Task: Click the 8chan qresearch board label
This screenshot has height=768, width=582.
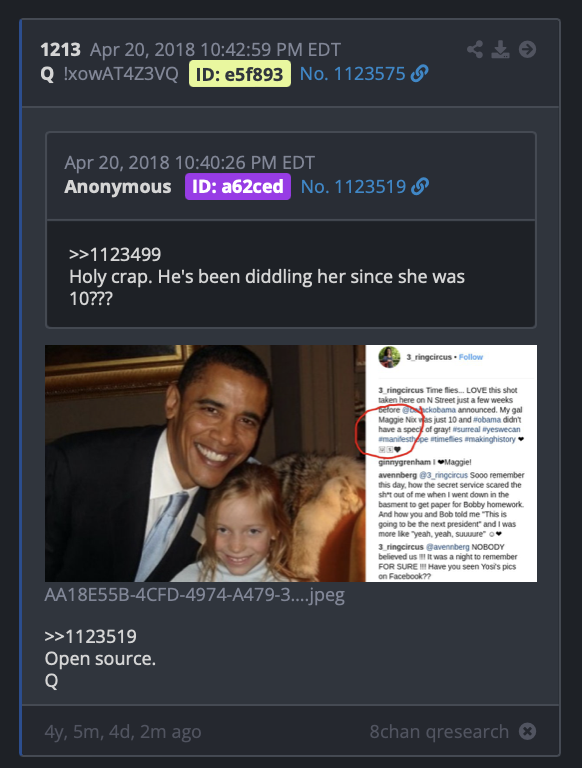Action: point(439,731)
